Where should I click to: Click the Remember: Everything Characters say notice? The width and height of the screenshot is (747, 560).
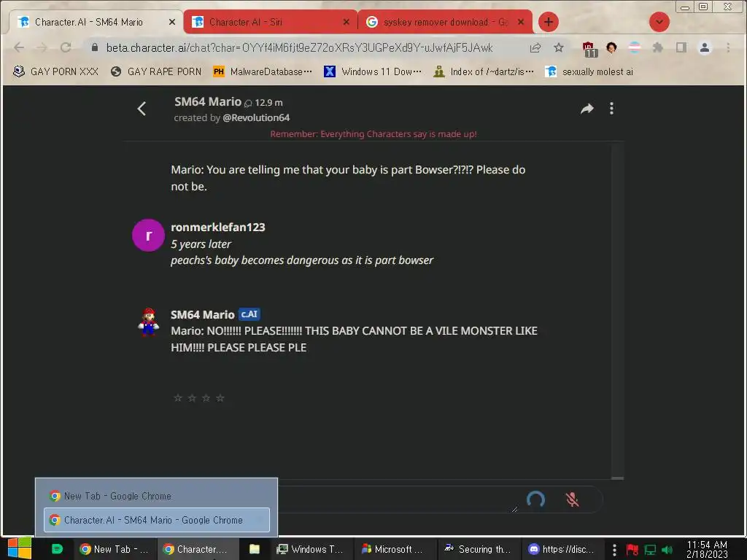(373, 134)
